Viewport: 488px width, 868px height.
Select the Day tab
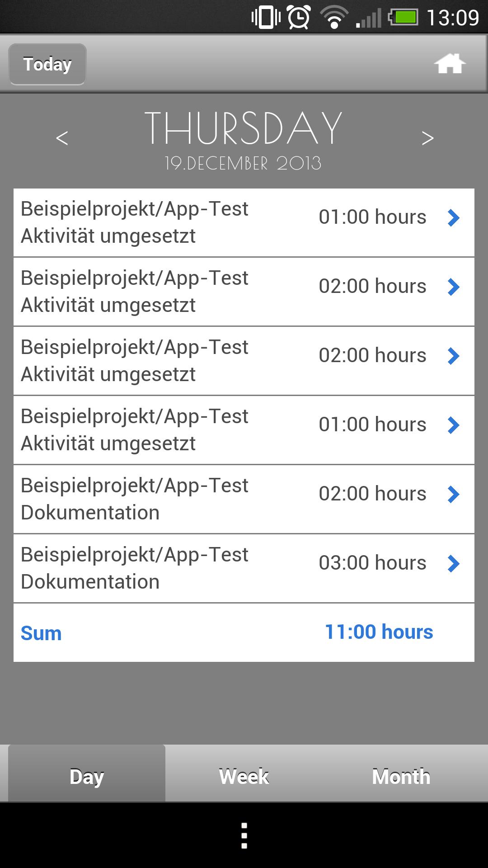[x=87, y=776]
